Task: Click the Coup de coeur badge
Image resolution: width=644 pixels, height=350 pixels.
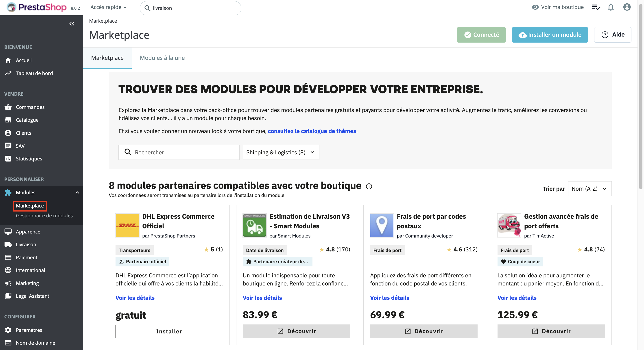Action: coord(520,262)
